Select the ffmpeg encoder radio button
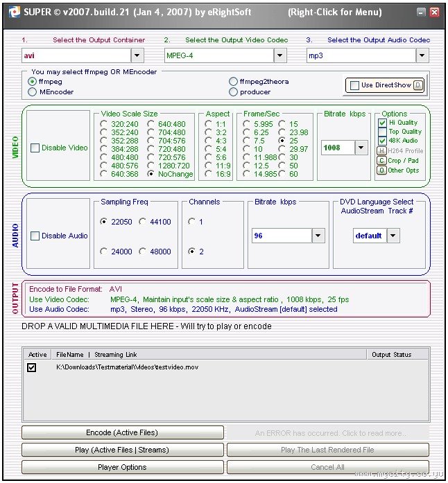The height and width of the screenshot is (483, 448). click(32, 82)
